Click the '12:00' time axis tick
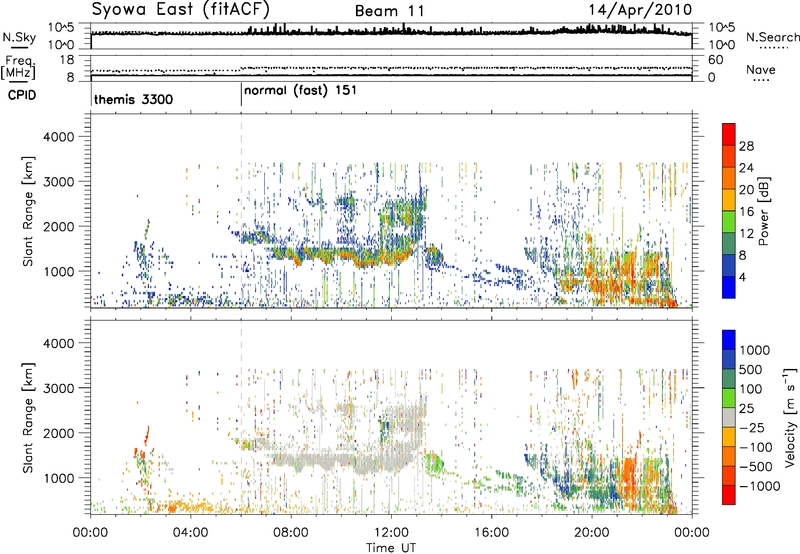The width and height of the screenshot is (800, 554). click(391, 533)
